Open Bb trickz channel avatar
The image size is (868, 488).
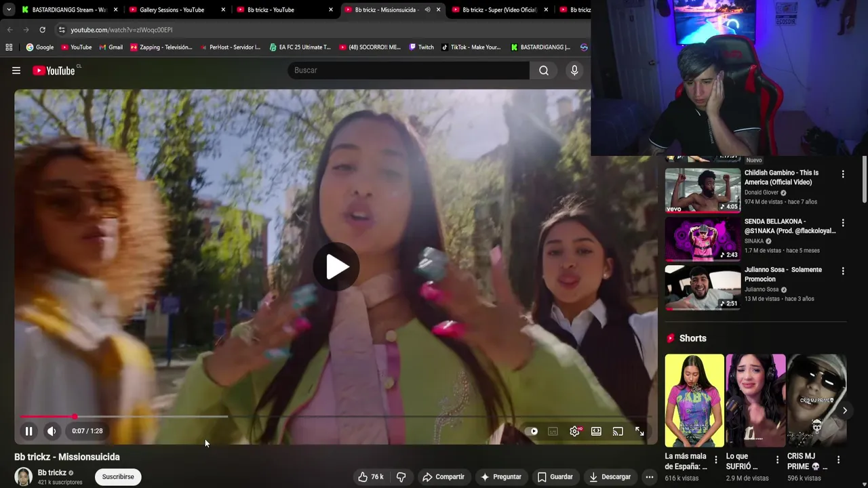tap(24, 476)
